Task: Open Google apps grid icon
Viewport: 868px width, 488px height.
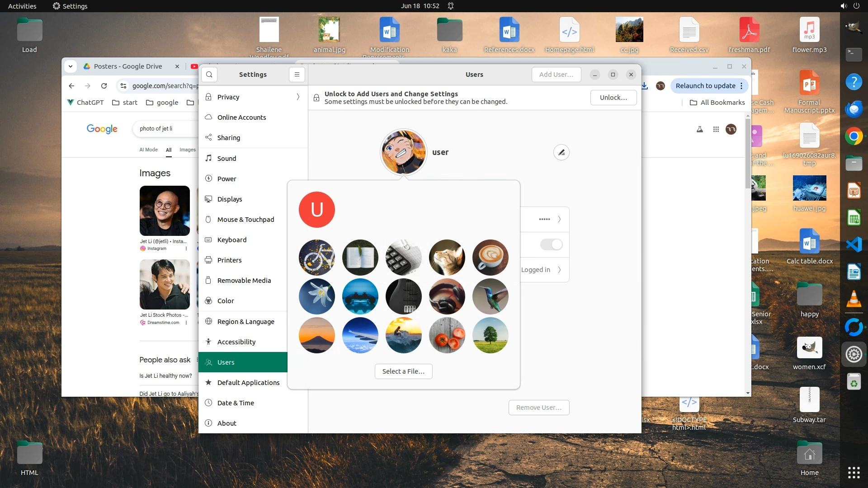Action: (x=716, y=129)
